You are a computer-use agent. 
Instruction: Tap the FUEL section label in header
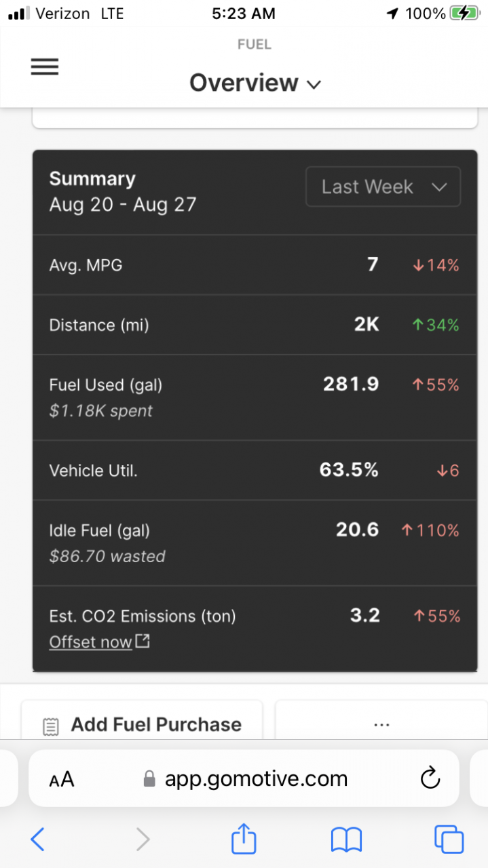255,45
